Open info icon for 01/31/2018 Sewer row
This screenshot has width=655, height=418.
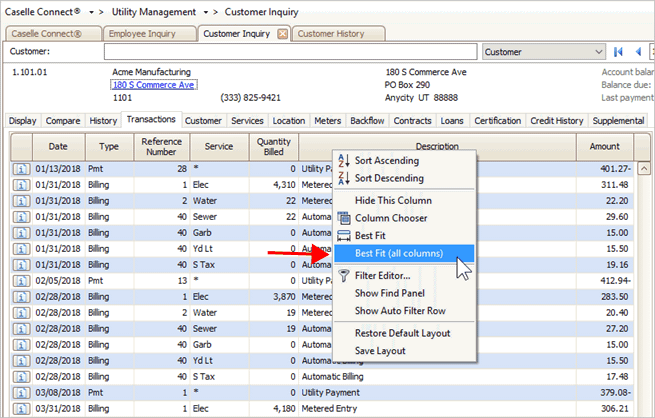pyautogui.click(x=21, y=217)
